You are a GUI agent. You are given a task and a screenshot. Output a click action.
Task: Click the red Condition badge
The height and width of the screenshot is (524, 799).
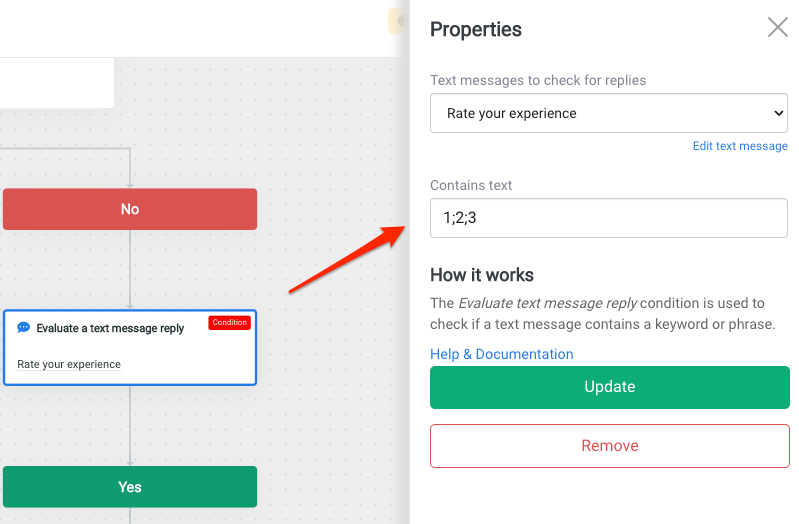229,323
